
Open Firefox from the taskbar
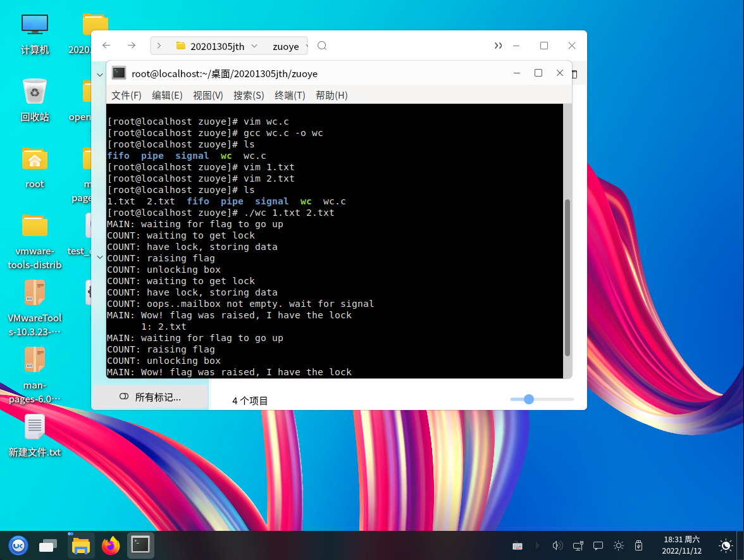click(x=111, y=545)
